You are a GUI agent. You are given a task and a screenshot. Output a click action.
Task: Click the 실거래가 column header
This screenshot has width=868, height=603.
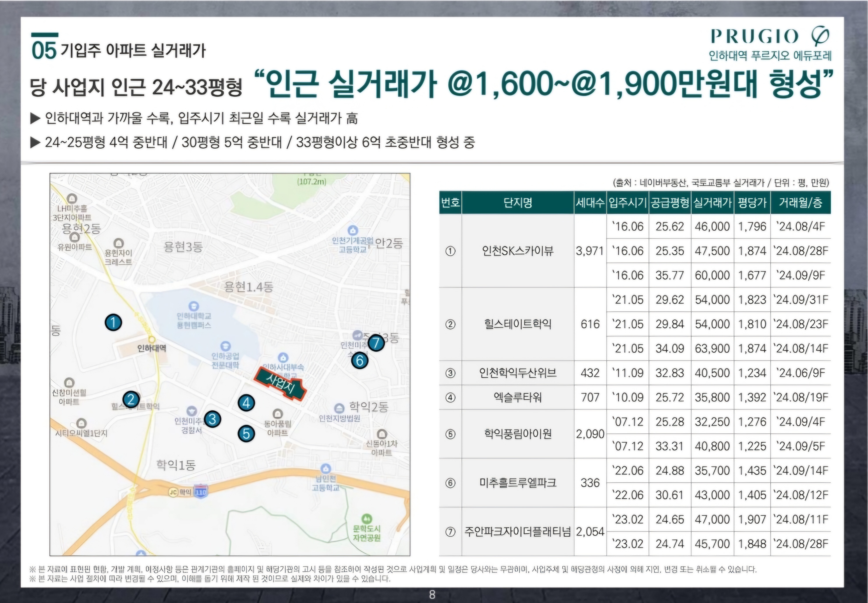[713, 203]
